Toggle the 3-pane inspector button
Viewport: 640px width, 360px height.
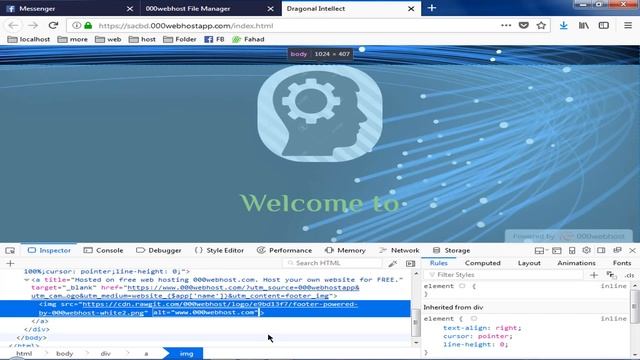click(x=411, y=264)
